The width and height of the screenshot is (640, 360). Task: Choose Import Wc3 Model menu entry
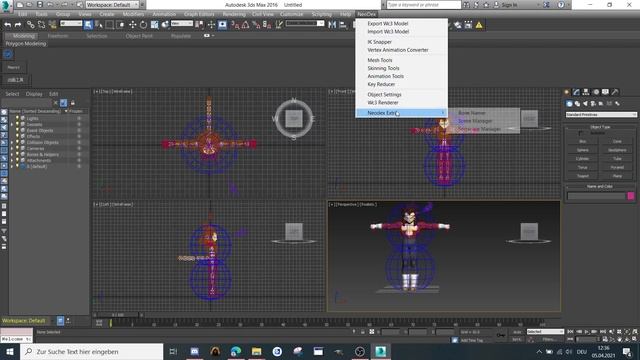click(388, 31)
